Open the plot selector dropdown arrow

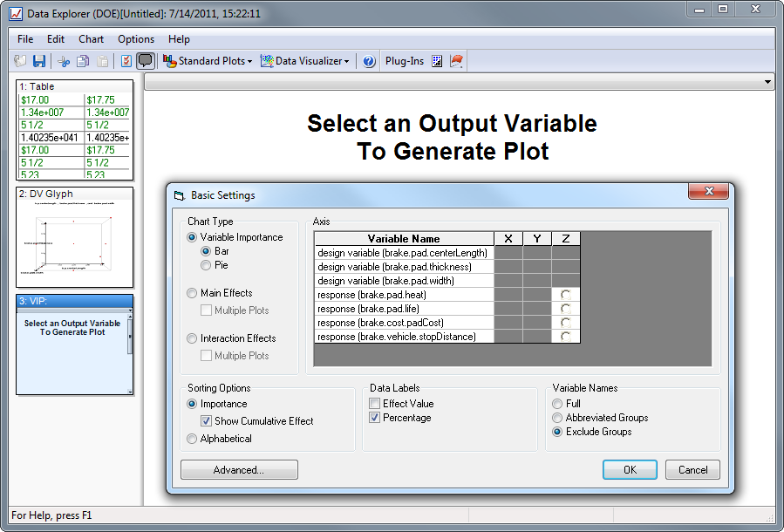767,82
